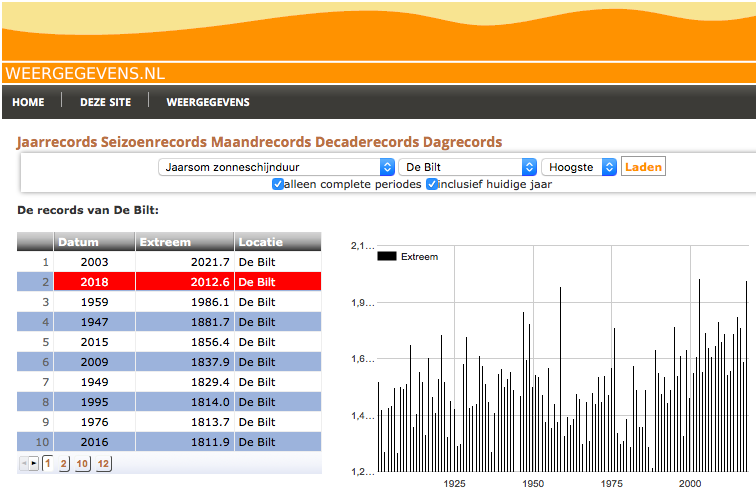
Task: Open the Hoogste selector dropdown
Action: click(579, 167)
